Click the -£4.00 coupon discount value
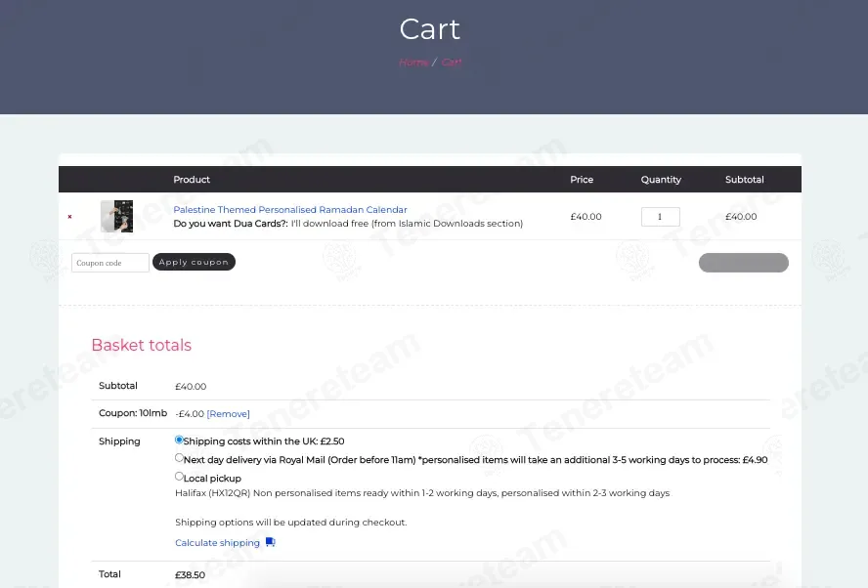The width and height of the screenshot is (868, 588). (190, 414)
